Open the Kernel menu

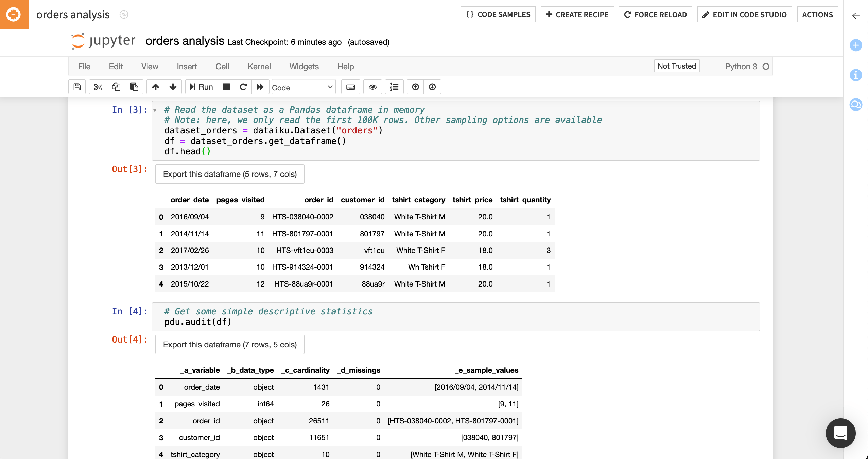coord(259,67)
